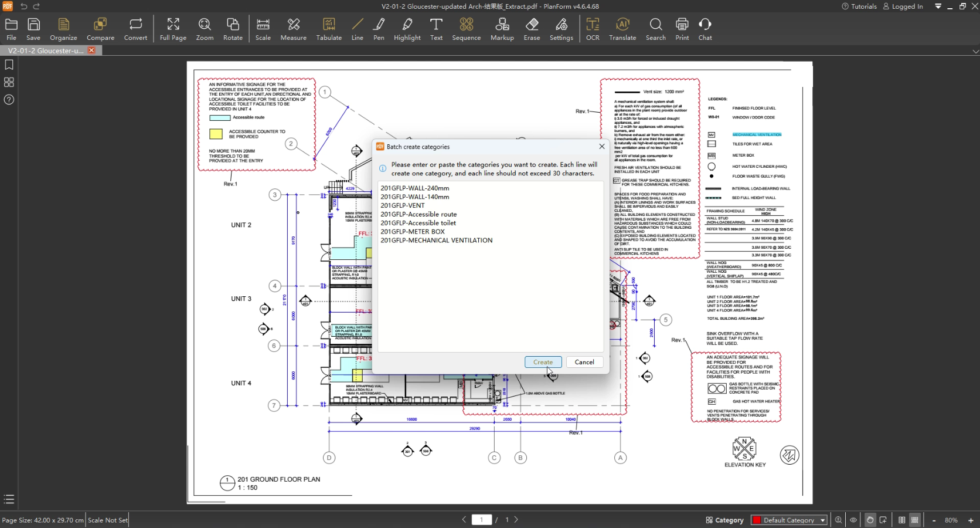Click the Create button in dialog
980x528 pixels.
point(543,362)
